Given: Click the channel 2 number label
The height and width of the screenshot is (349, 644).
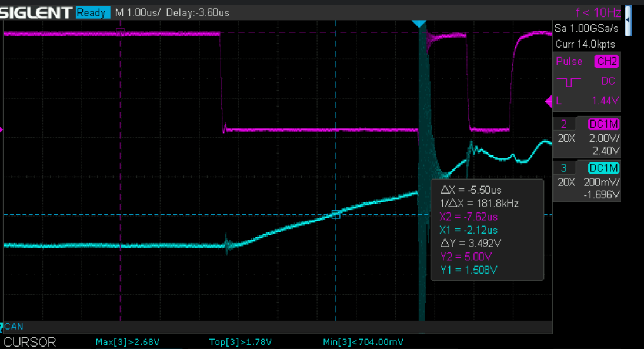Looking at the screenshot, I should click(564, 124).
